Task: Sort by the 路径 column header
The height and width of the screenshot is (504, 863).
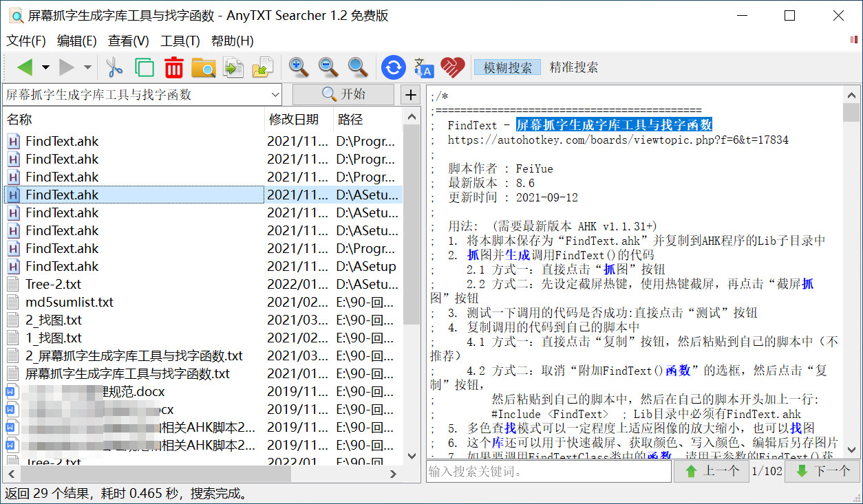Action: point(367,120)
